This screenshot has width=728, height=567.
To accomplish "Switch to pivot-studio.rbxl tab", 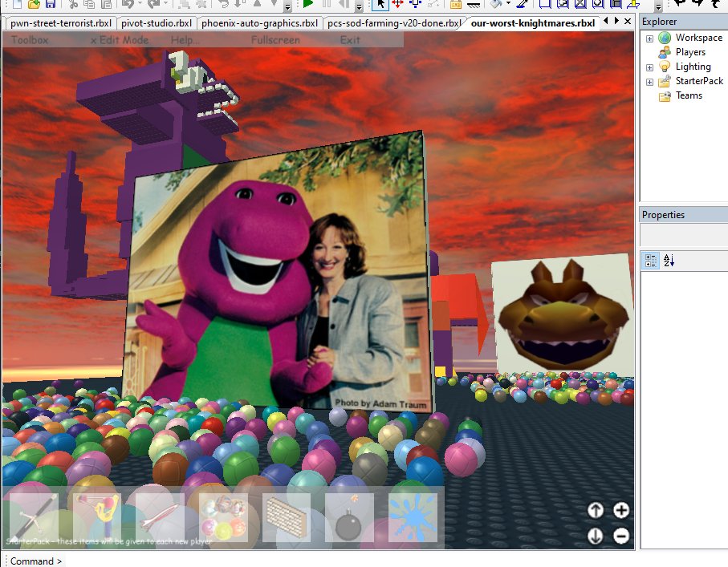I will click(x=157, y=23).
